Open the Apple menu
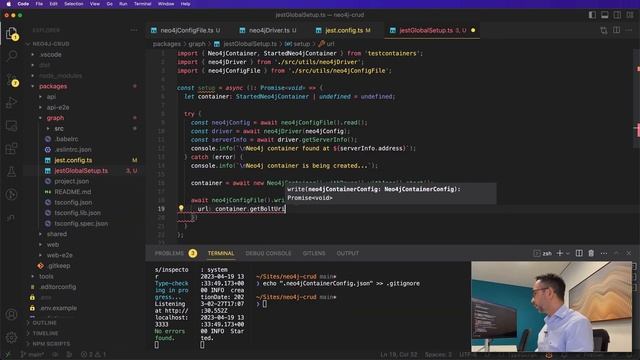This screenshot has width=640, height=360. (x=8, y=4)
